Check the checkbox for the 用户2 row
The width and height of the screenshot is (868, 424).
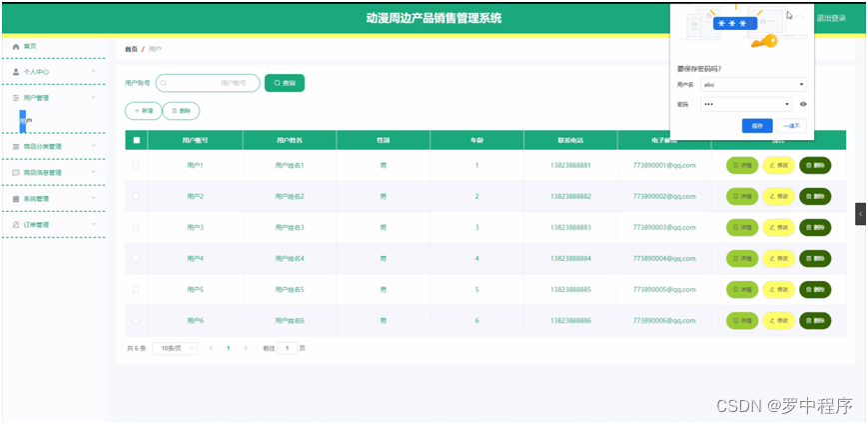pos(136,196)
